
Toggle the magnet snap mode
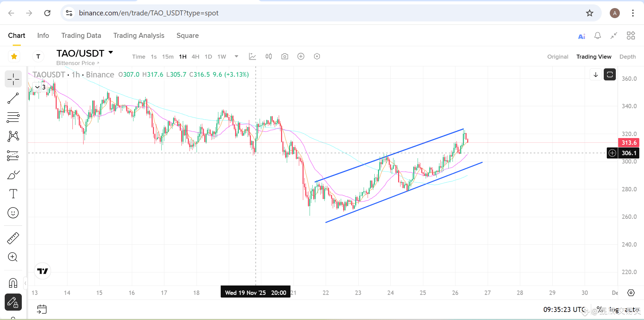[x=13, y=283]
